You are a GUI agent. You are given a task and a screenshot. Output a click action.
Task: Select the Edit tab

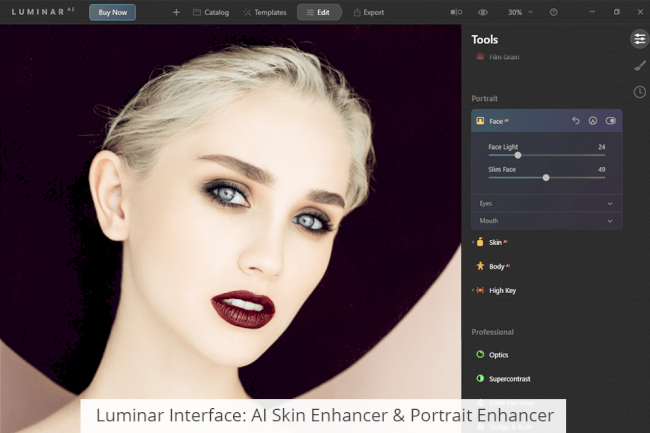pos(318,12)
